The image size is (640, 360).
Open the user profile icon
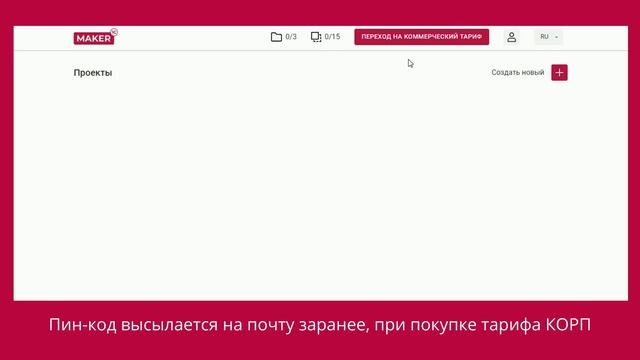511,37
